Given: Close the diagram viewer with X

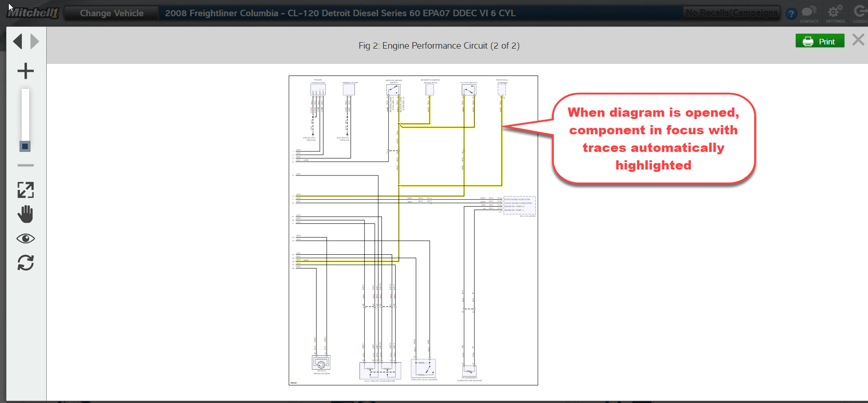Looking at the screenshot, I should 858,40.
